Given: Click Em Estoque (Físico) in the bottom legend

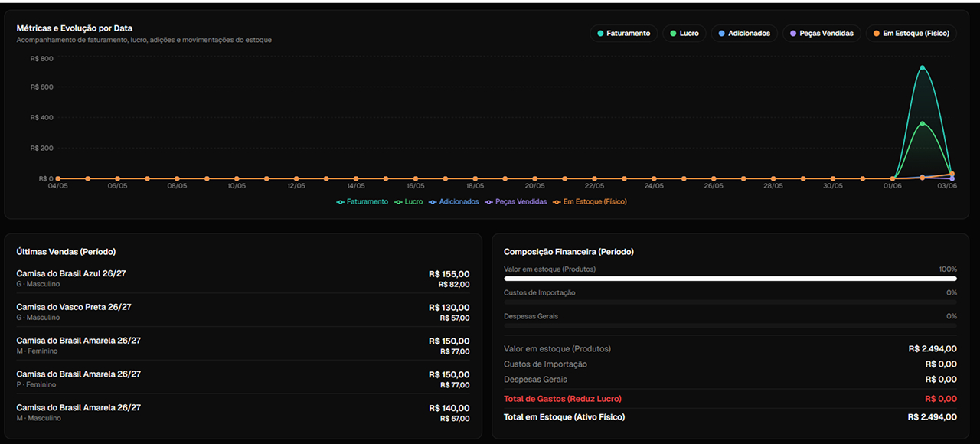Looking at the screenshot, I should [x=590, y=202].
